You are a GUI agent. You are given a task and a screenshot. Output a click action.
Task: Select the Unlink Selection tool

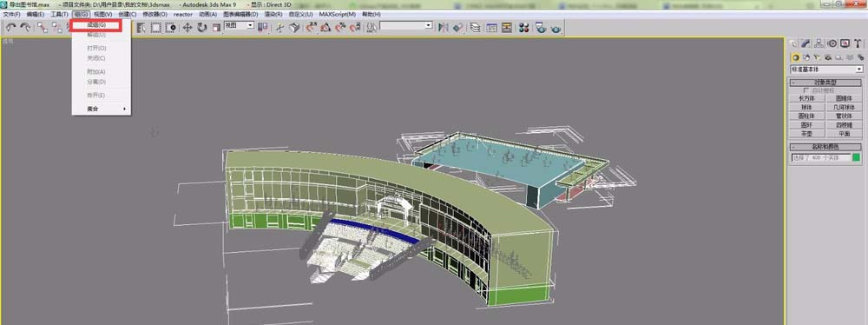(x=57, y=27)
